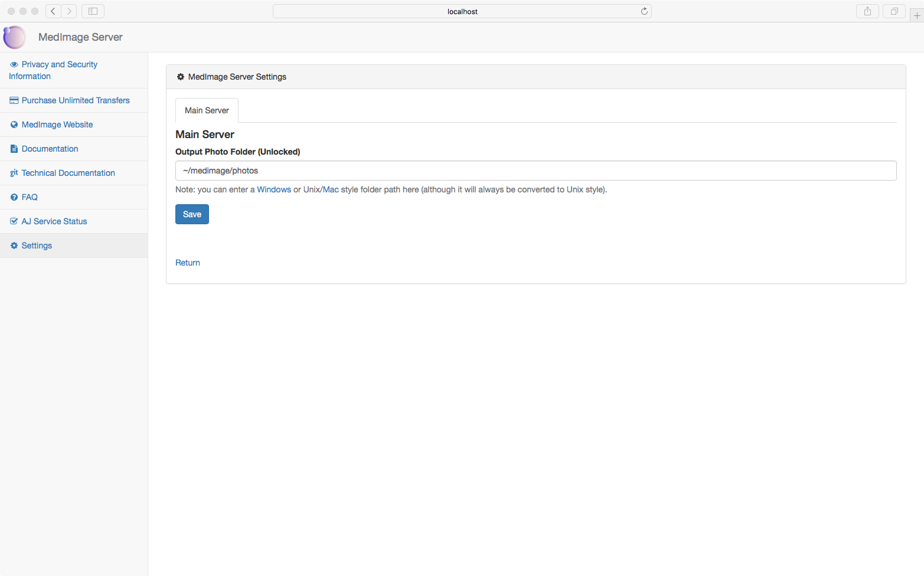Open a new tab with the plus button

[x=917, y=15]
